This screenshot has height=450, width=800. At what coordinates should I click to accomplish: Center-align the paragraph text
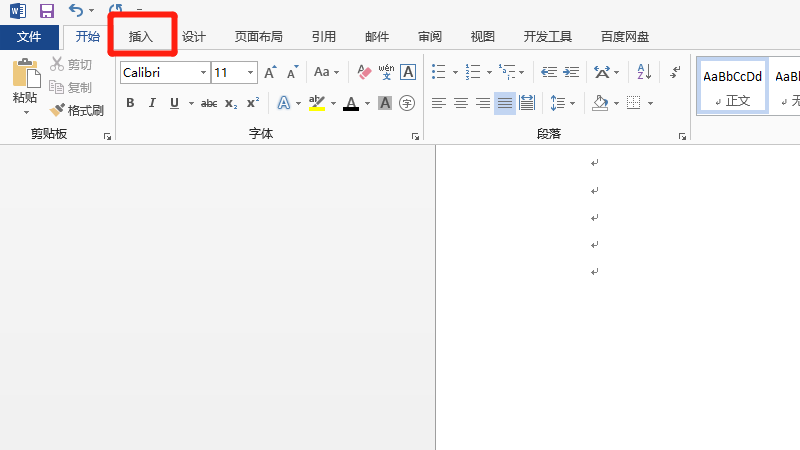tap(461, 103)
